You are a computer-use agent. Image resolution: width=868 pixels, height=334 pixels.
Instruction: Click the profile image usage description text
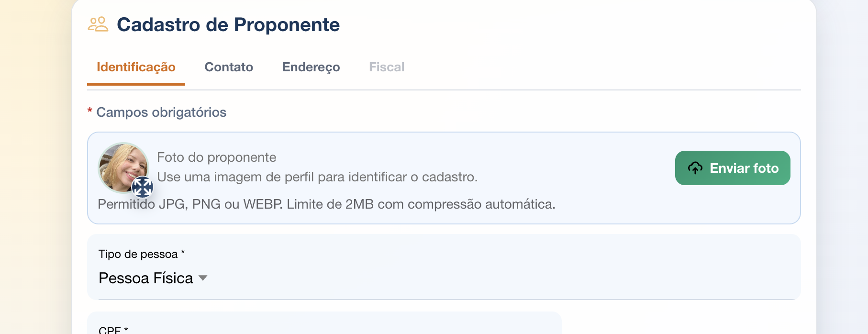pos(317,177)
